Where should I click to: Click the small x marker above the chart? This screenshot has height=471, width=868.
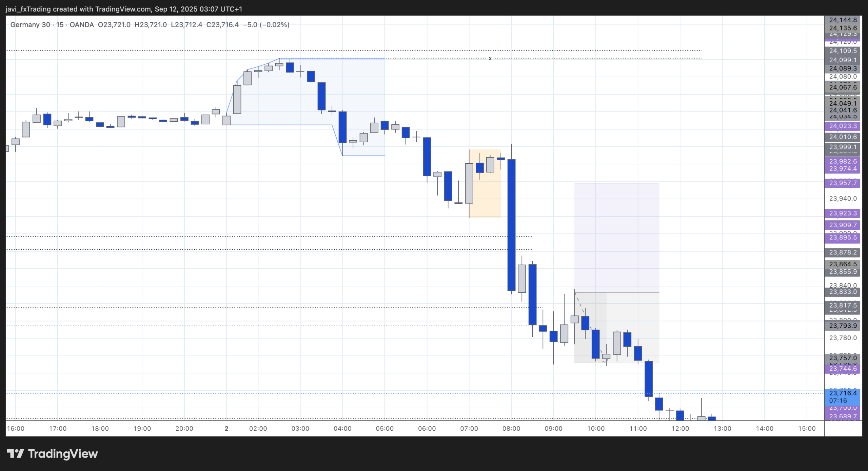pos(490,58)
